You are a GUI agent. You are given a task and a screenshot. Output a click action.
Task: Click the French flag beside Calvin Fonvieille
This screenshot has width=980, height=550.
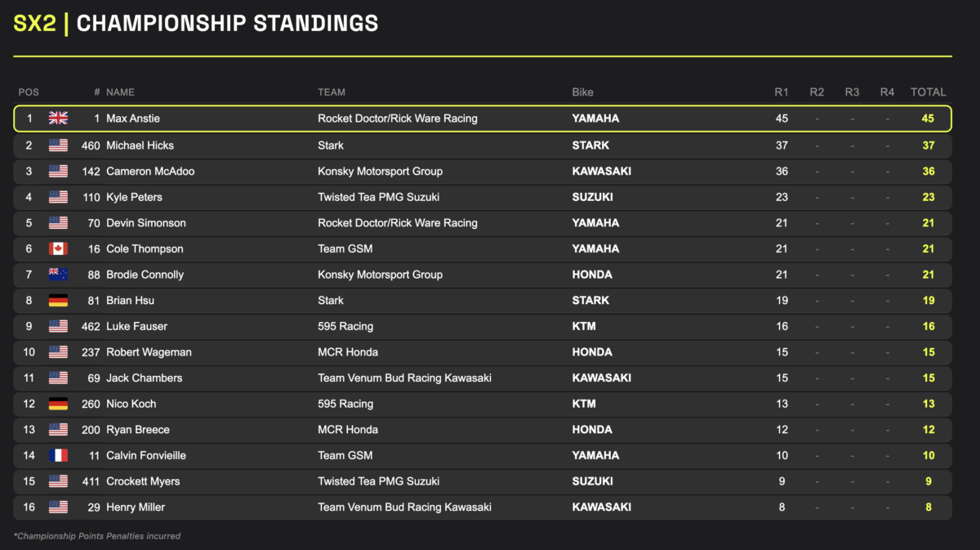[x=58, y=455]
